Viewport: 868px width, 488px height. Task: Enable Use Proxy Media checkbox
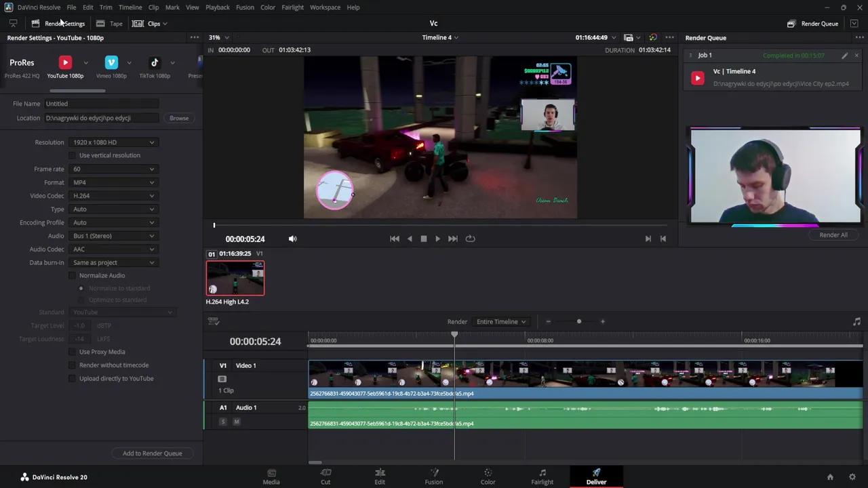click(72, 352)
